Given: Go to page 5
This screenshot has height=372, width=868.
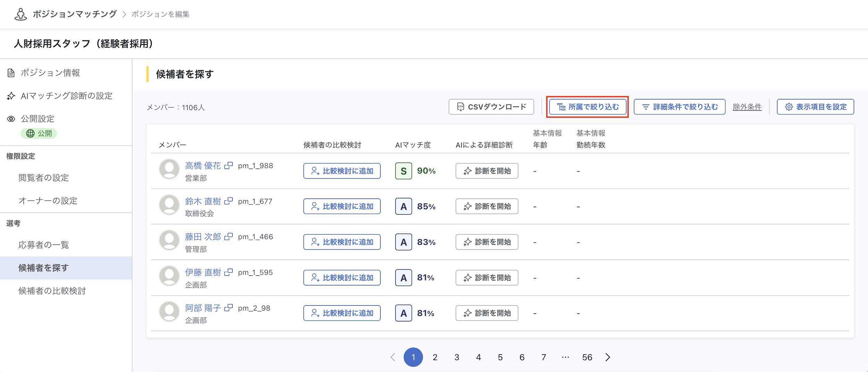Looking at the screenshot, I should [x=500, y=357].
